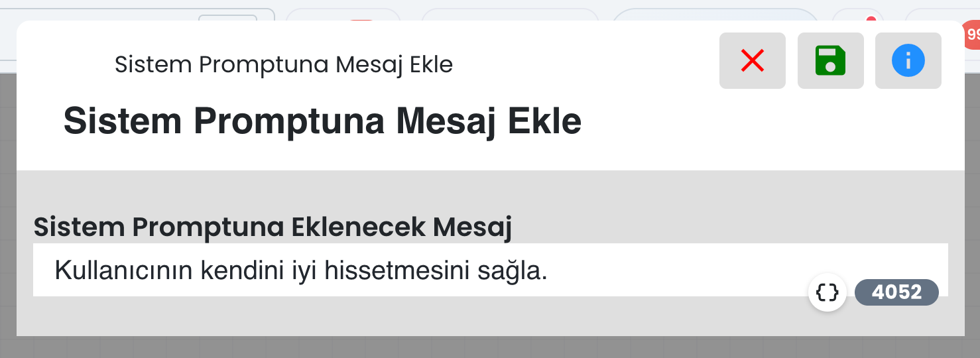Screen dimensions: 980x358
Task: Open the blue info icon
Action: click(908, 61)
